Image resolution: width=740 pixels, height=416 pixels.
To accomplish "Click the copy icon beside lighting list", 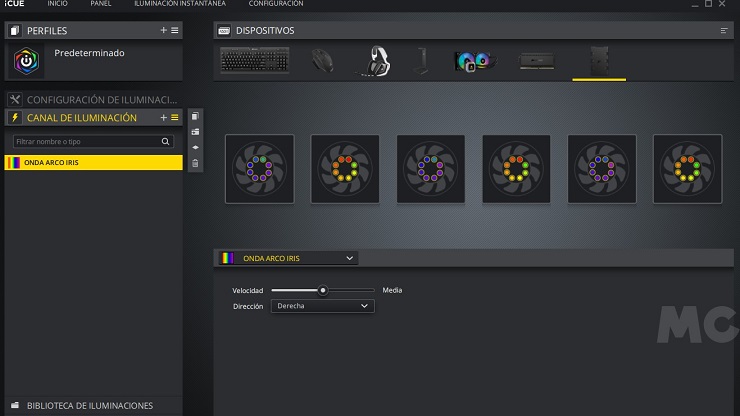I will (195, 116).
